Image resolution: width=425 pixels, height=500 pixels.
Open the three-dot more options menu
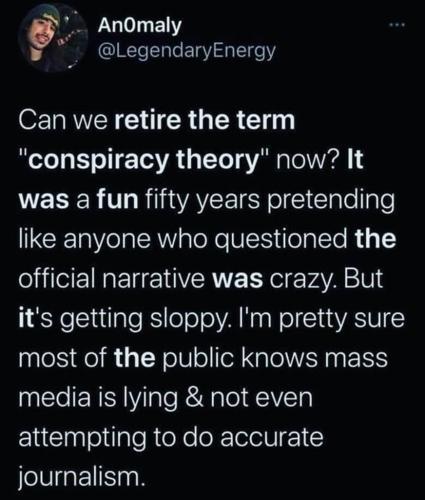[x=397, y=25]
